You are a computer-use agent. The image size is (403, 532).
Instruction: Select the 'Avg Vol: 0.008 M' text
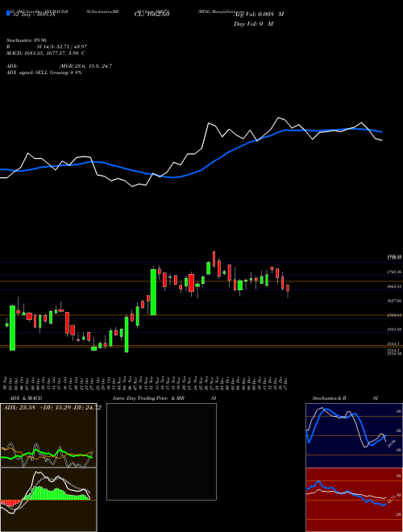(x=259, y=15)
